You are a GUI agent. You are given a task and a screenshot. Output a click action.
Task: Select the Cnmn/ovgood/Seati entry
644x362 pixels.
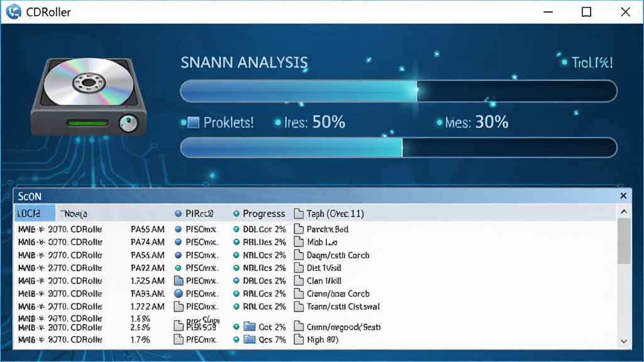(344, 327)
